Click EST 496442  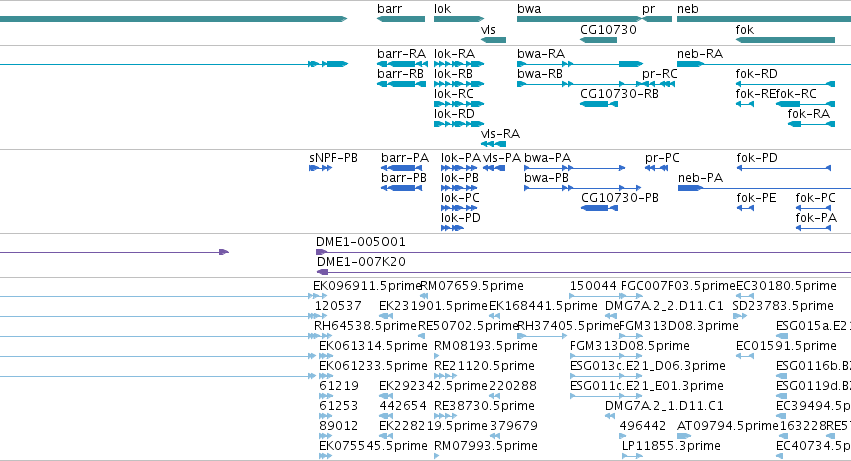pyautogui.click(x=624, y=437)
